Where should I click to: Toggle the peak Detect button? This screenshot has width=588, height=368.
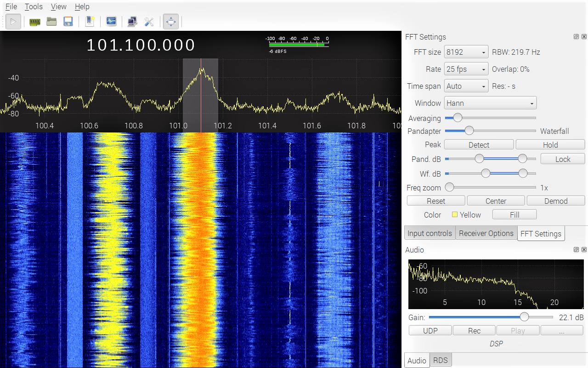click(x=479, y=145)
